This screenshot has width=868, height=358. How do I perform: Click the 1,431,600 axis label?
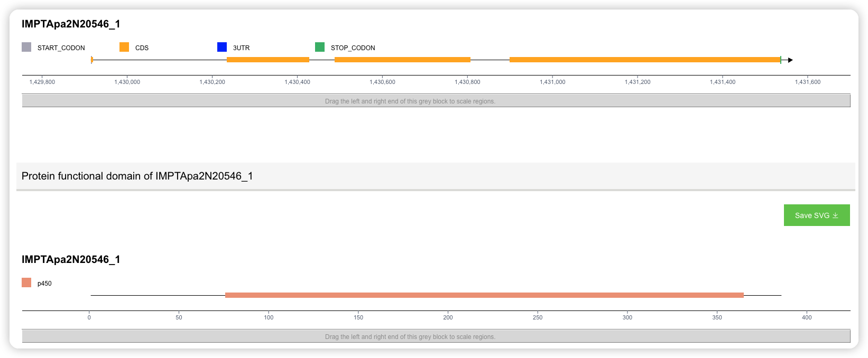pyautogui.click(x=808, y=82)
